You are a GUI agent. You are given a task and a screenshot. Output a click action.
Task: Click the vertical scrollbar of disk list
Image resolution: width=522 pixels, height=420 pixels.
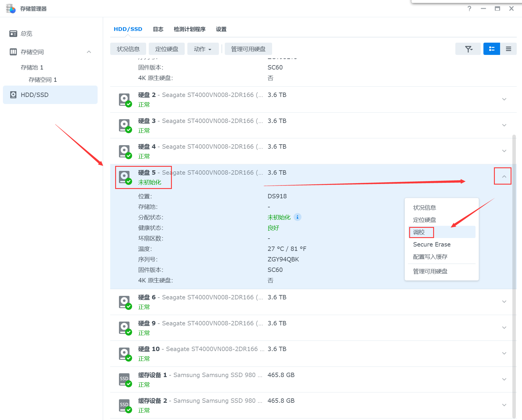(514, 263)
